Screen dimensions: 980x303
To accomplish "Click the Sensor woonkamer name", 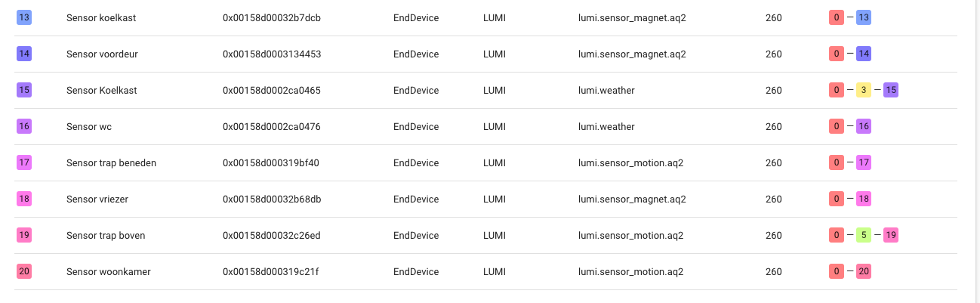I will click(108, 271).
